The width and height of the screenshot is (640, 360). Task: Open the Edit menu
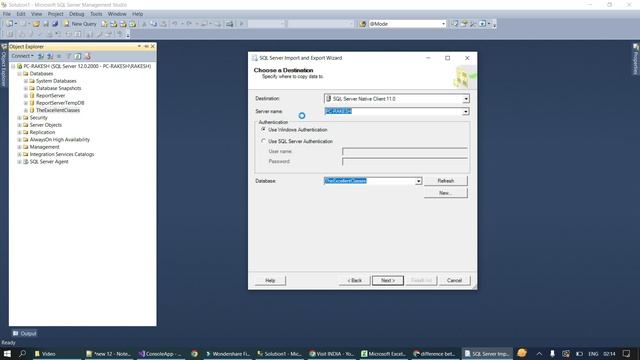21,14
